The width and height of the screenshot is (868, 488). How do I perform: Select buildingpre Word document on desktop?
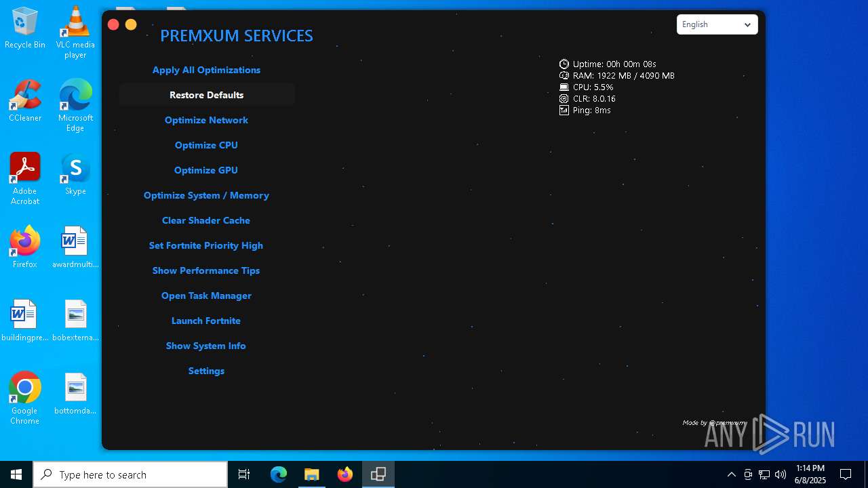coord(25,321)
